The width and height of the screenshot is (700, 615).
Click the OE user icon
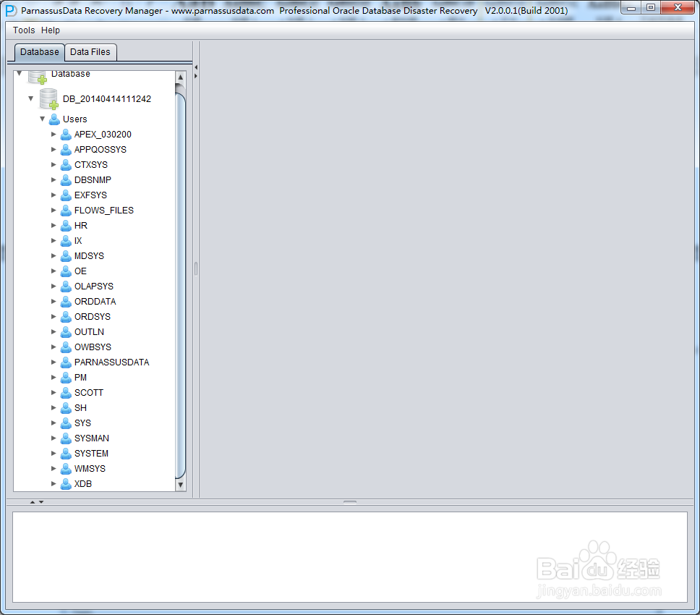pos(66,271)
